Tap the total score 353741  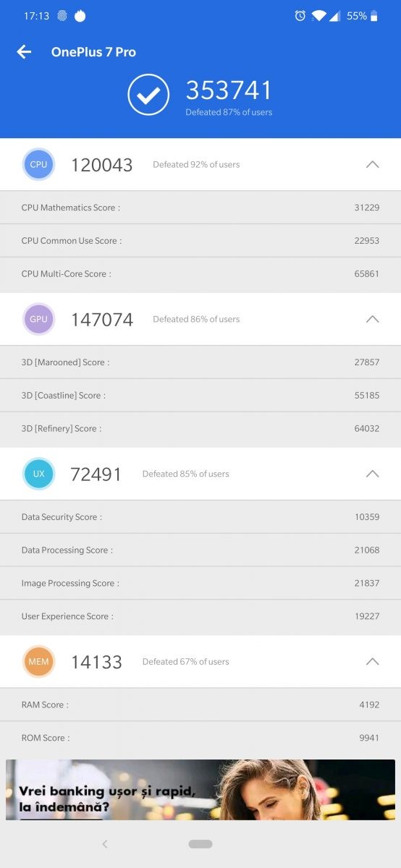[x=229, y=90]
